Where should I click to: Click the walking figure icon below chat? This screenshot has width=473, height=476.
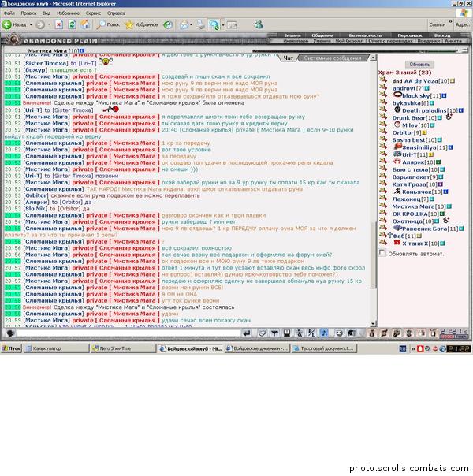click(300, 333)
